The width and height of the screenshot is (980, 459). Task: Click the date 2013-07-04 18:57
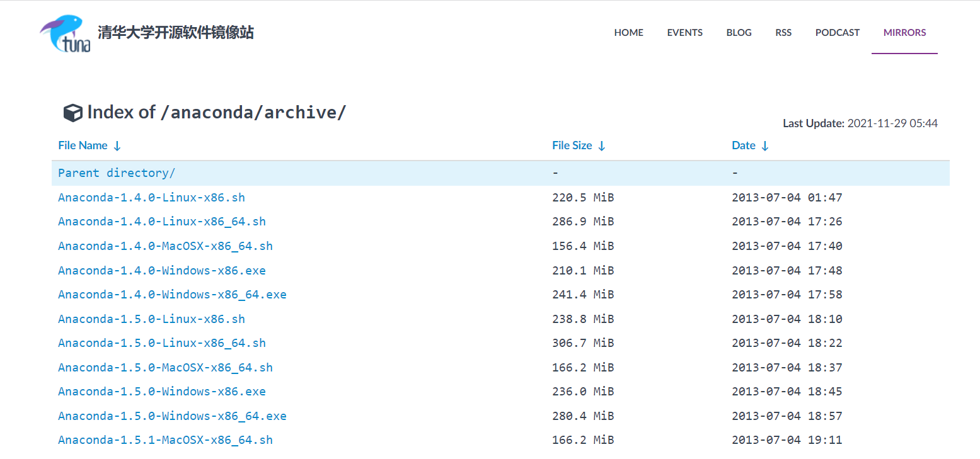click(787, 416)
